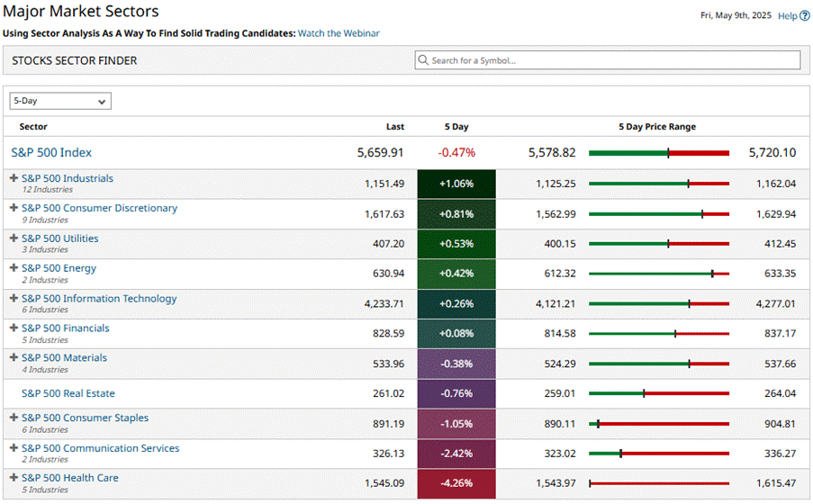Click Industrials last price 1,151.49
Image resolution: width=813 pixels, height=504 pixels.
point(384,184)
